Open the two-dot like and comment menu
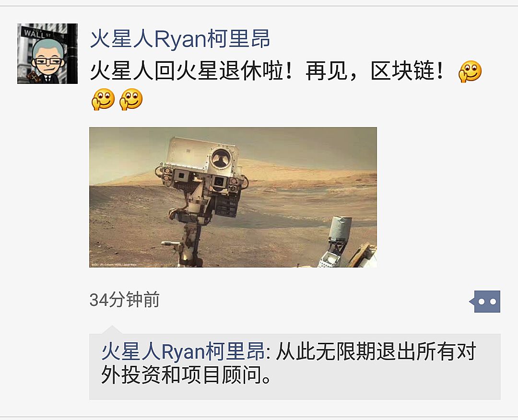The width and height of the screenshot is (518, 420). point(484,301)
